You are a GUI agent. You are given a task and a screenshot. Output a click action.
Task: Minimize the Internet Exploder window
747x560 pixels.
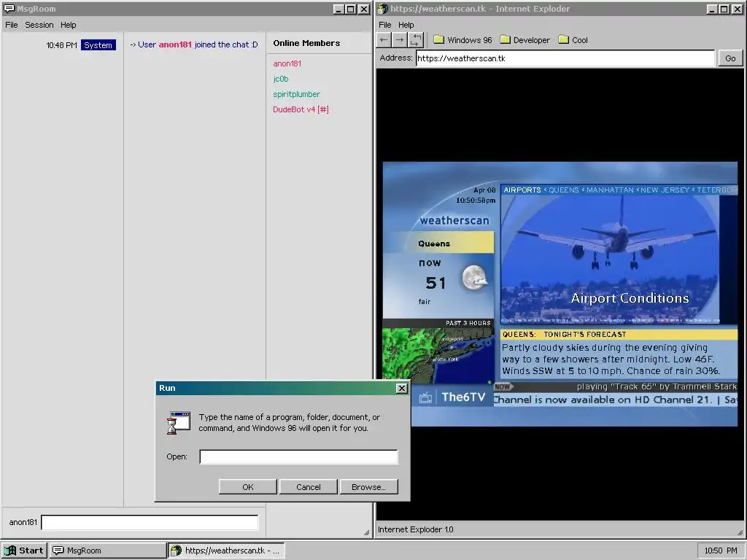click(712, 9)
